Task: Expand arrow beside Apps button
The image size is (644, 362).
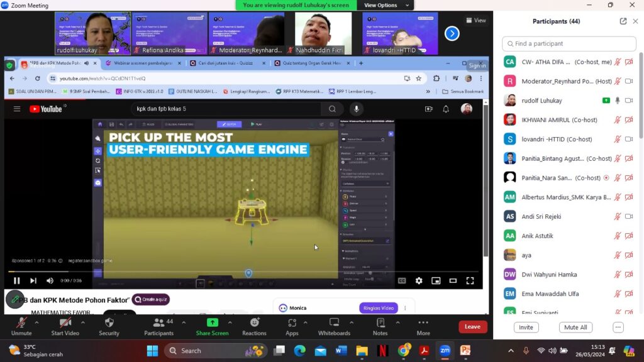Action: [x=306, y=322]
